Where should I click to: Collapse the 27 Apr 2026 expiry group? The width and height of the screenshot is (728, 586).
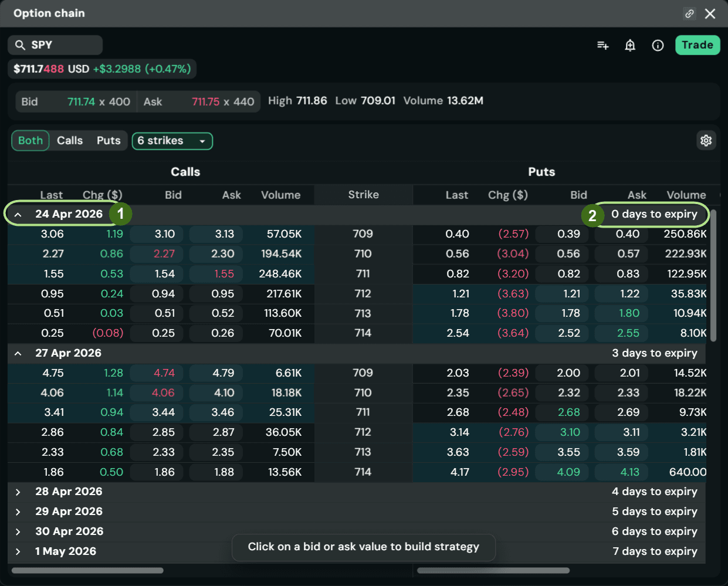18,353
